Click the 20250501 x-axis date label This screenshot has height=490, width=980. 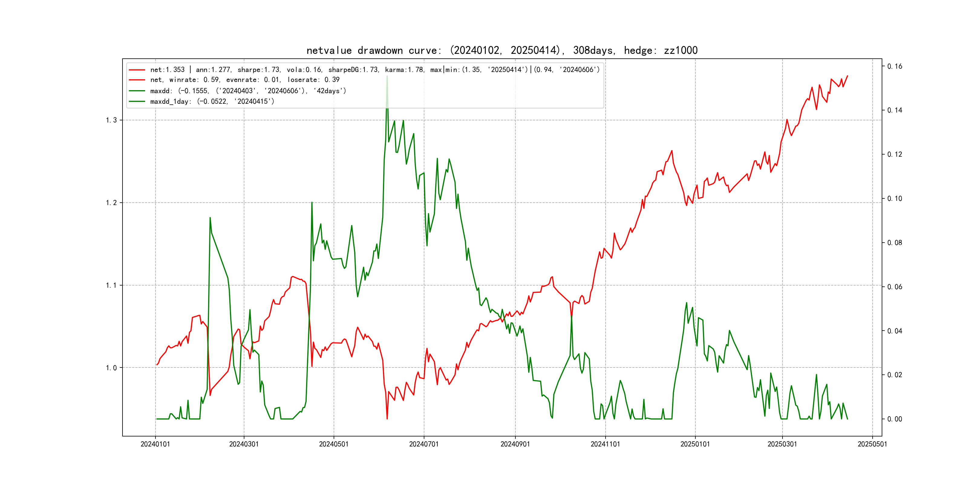click(x=872, y=444)
